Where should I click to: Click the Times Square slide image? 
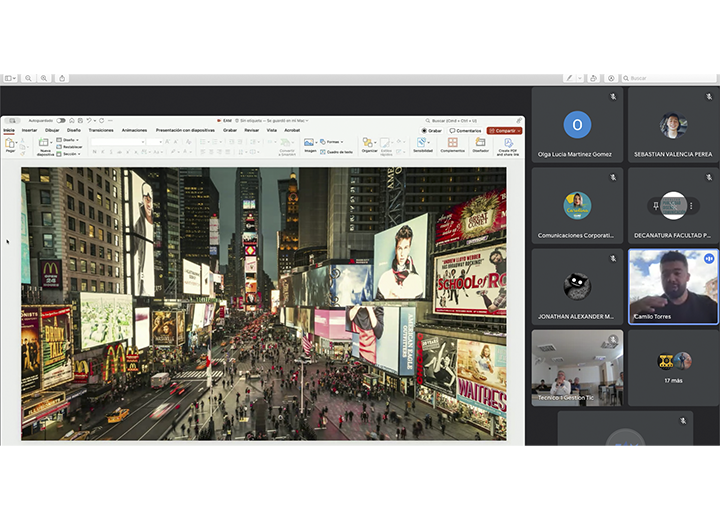[264, 304]
